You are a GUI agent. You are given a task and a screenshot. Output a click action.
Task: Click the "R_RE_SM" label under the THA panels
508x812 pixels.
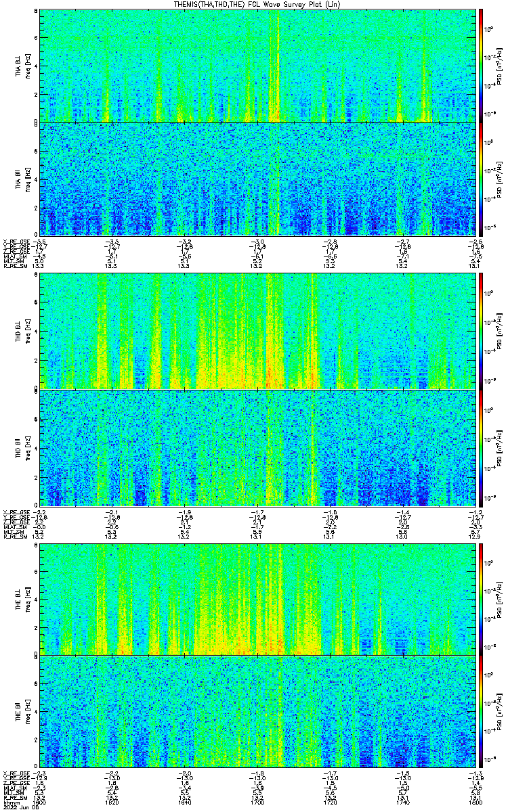pos(14,267)
